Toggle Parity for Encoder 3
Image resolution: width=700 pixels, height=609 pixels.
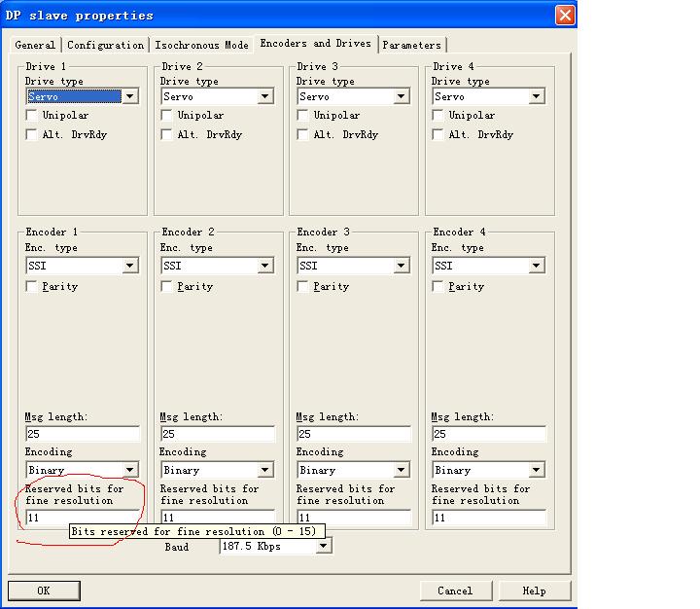(x=302, y=286)
